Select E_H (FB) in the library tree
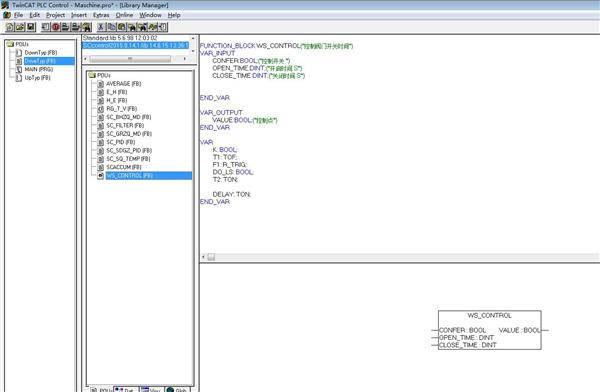The width and height of the screenshot is (600, 392). click(x=117, y=92)
